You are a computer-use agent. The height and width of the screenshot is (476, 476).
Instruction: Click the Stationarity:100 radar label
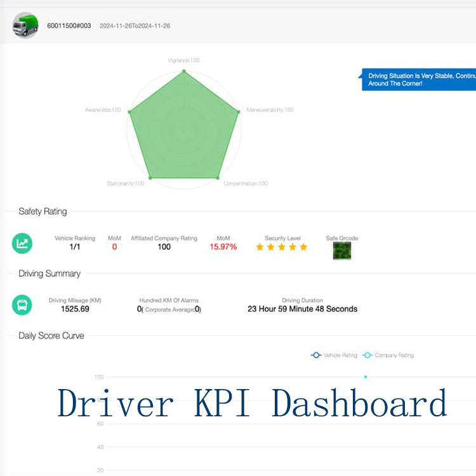126,183
